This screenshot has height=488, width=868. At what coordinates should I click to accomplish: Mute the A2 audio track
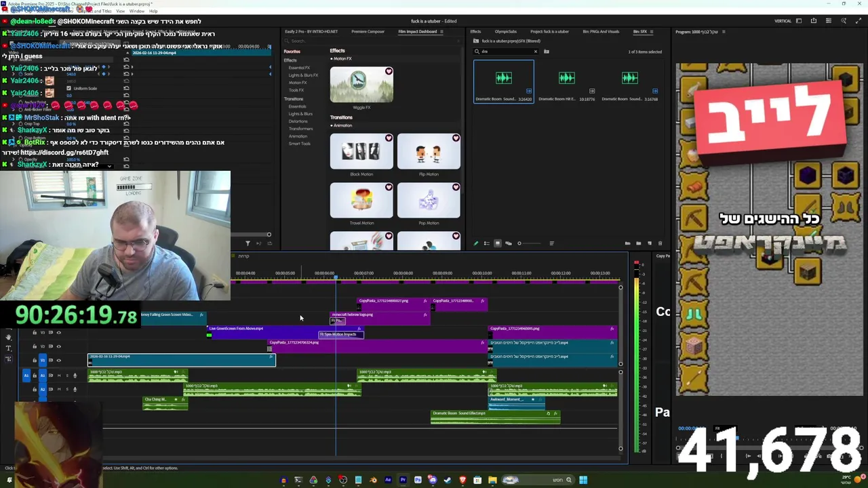pyautogui.click(x=59, y=389)
